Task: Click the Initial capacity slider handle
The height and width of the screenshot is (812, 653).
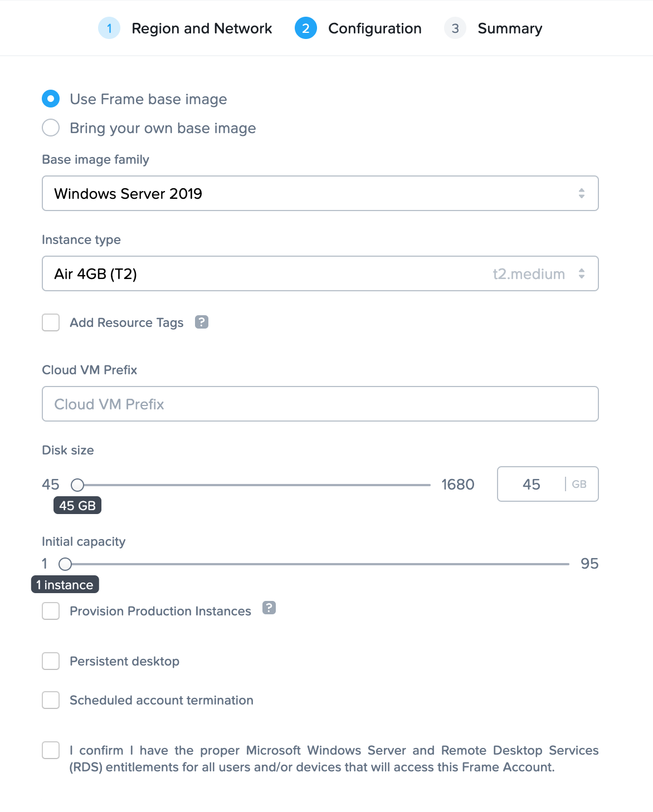Action: pyautogui.click(x=65, y=564)
